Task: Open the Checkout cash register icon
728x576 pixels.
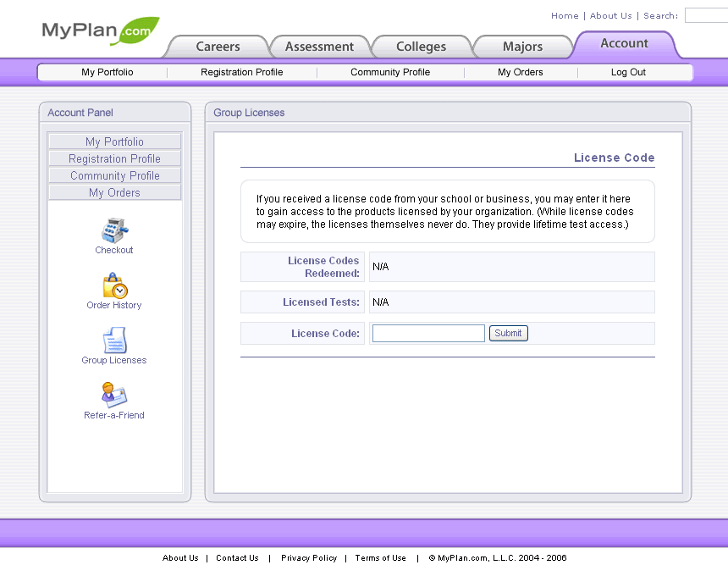Action: point(114,230)
